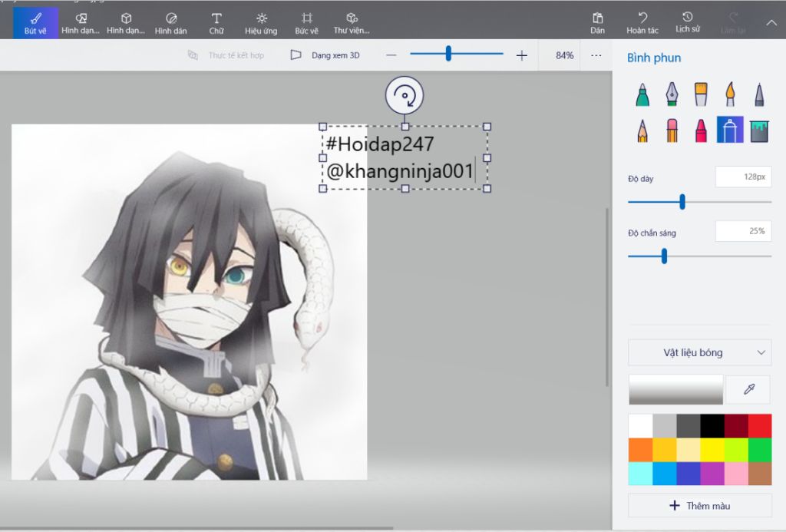Adjust the Độ chắn sáng opacity slider

[x=699, y=256]
